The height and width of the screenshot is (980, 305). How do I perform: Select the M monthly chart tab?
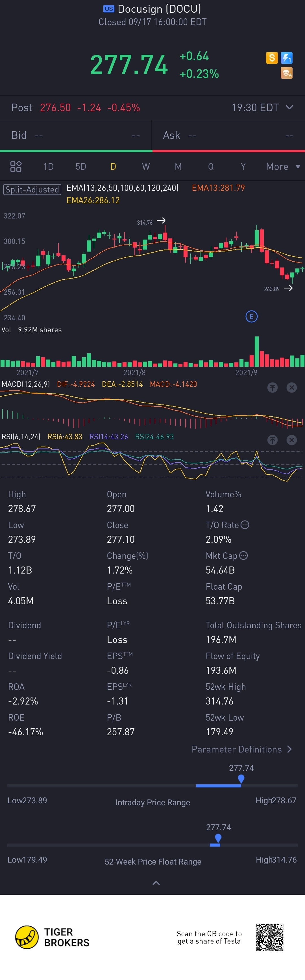(x=178, y=166)
